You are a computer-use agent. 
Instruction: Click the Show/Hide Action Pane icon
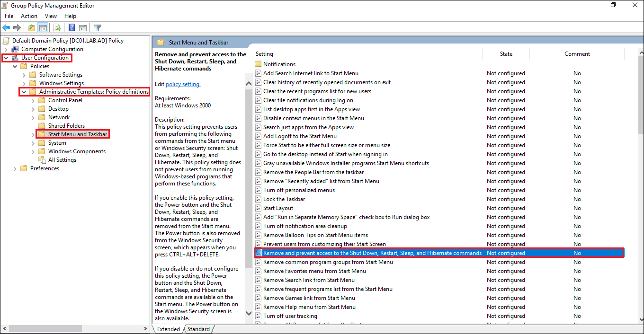click(x=83, y=28)
